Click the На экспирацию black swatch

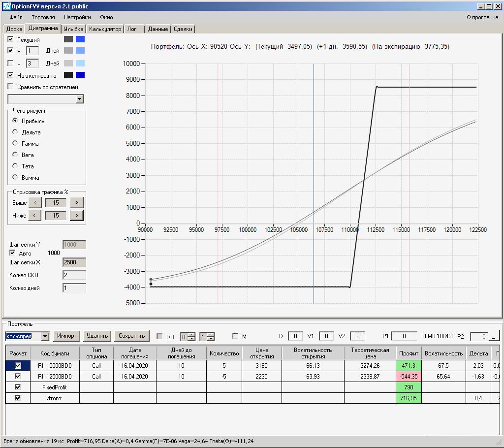click(68, 75)
